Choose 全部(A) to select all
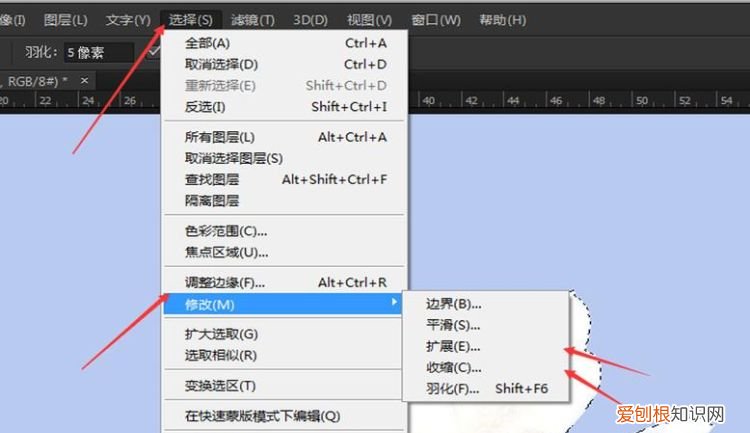750x433 pixels. (x=286, y=43)
